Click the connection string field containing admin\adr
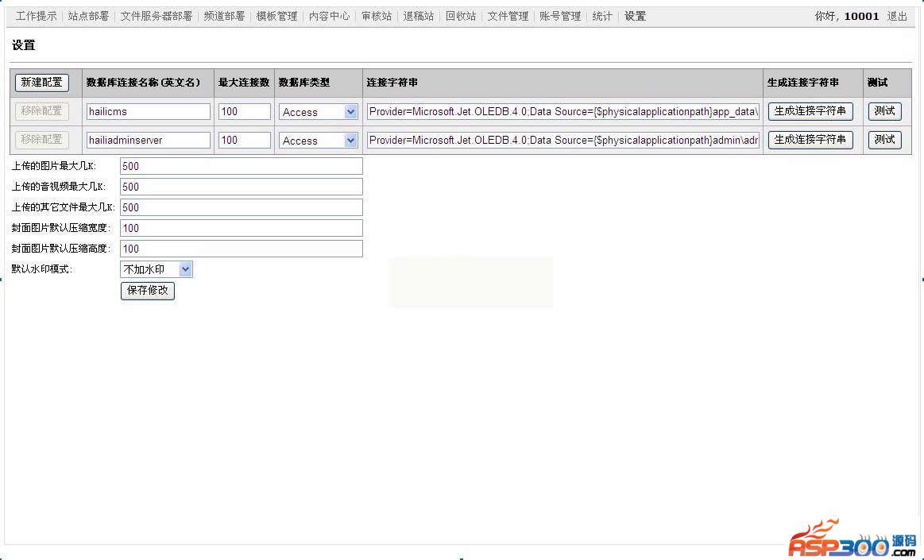The width and height of the screenshot is (924, 560). (563, 140)
